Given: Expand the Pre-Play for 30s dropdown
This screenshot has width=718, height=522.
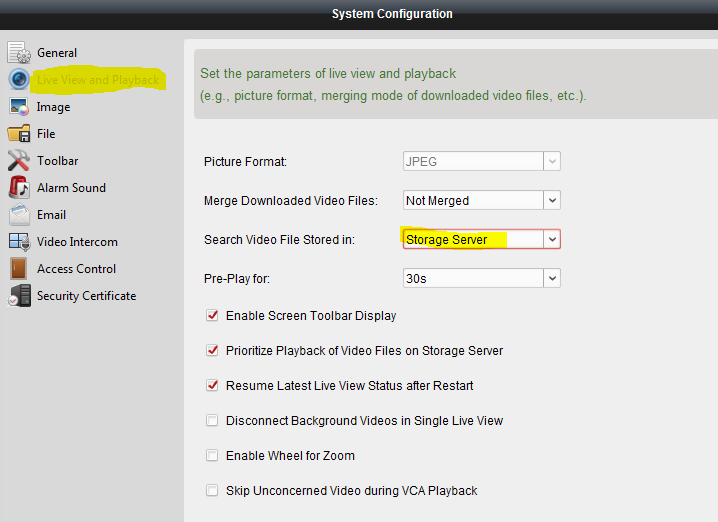Looking at the screenshot, I should point(552,278).
